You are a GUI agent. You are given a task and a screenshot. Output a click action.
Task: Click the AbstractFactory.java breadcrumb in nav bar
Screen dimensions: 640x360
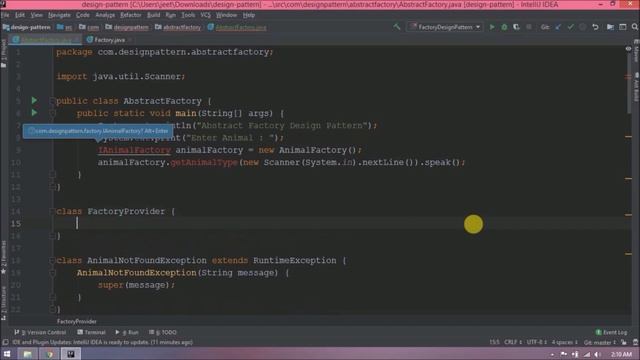237,27
